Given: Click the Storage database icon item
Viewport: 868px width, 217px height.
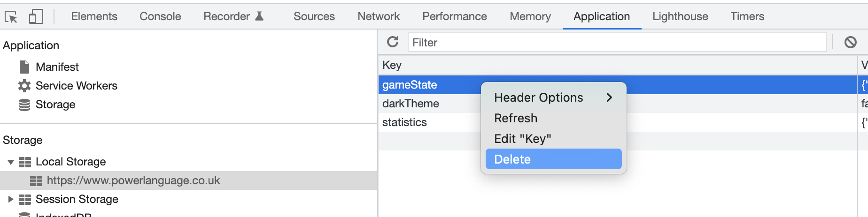Looking at the screenshot, I should coord(24,105).
